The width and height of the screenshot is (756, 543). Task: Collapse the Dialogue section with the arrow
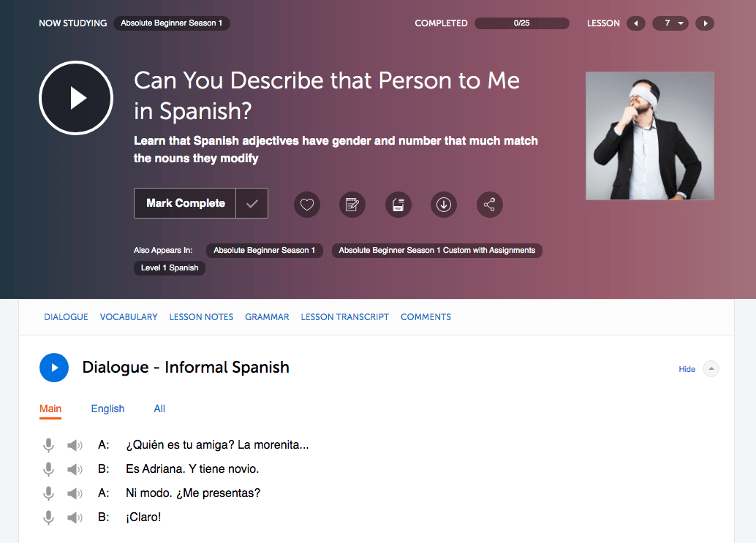(711, 369)
